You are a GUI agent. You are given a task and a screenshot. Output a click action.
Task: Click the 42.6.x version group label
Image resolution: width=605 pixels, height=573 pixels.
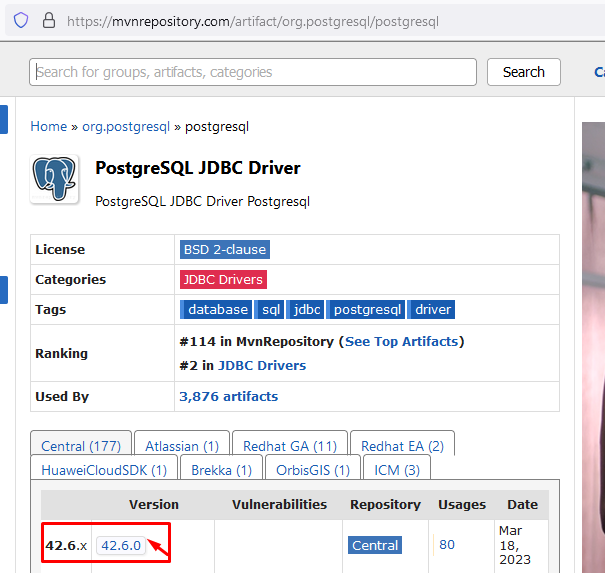66,545
